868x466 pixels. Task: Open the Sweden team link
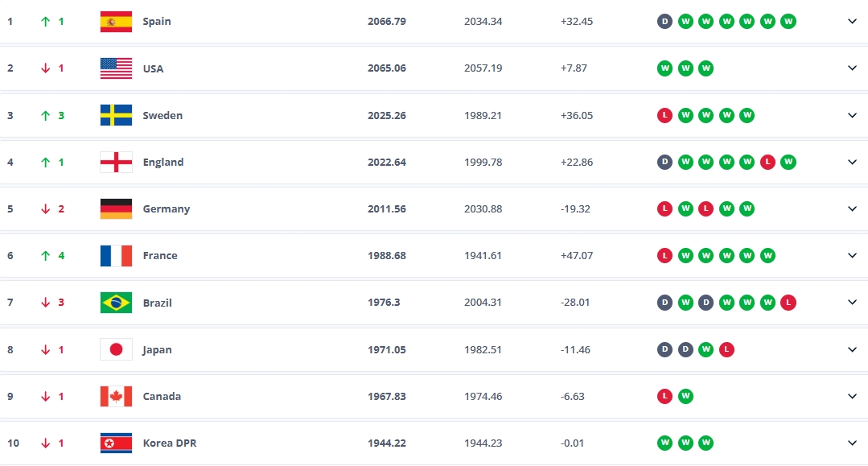pos(162,115)
